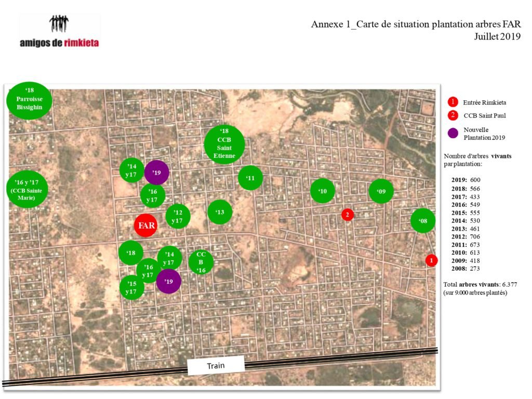Select the green '08 plantation marker
The image size is (532, 399).
[x=423, y=221]
